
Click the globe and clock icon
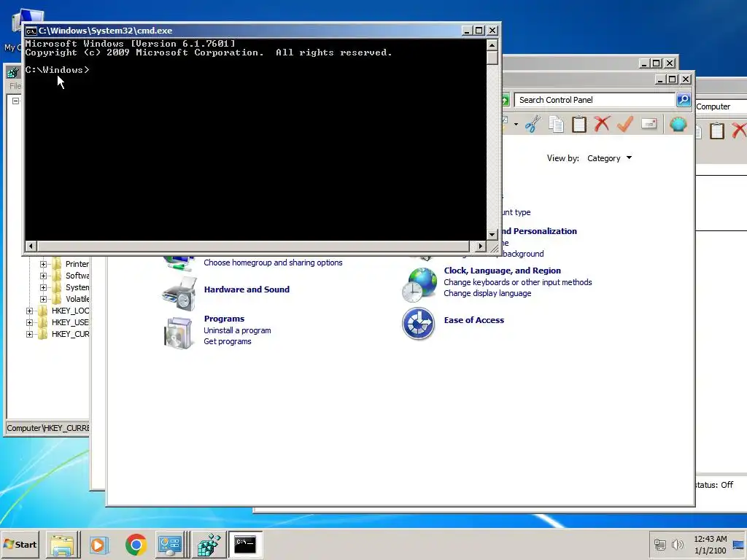tap(419, 285)
